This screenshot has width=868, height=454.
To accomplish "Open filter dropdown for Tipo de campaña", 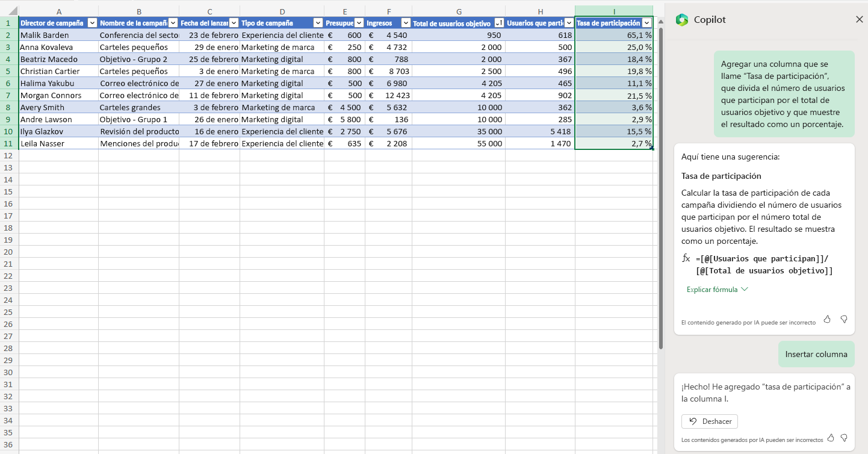I will 318,23.
